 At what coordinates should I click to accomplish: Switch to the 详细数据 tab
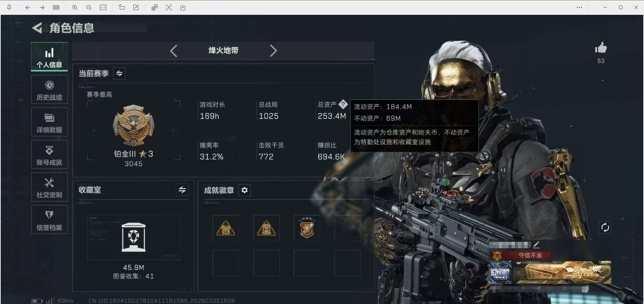pos(49,122)
